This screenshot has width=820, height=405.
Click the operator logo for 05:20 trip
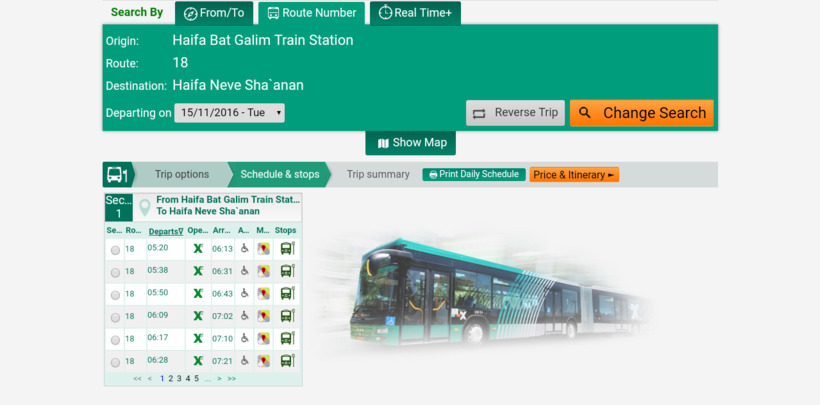198,249
